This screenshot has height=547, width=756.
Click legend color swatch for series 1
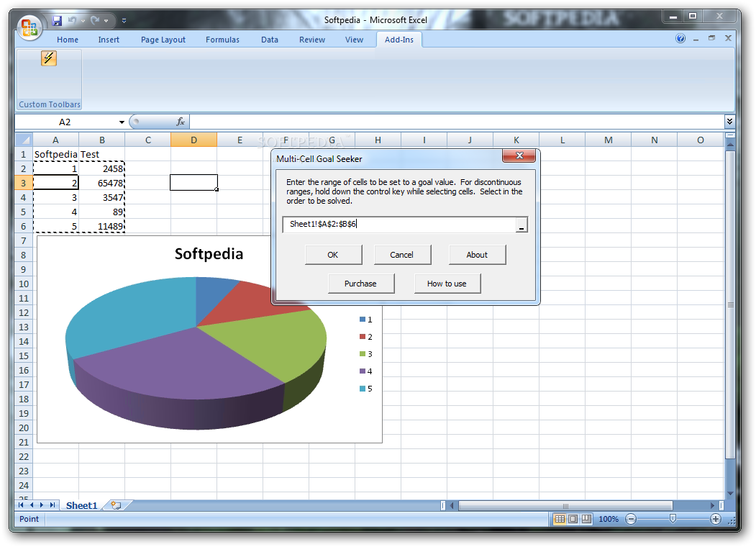click(362, 320)
